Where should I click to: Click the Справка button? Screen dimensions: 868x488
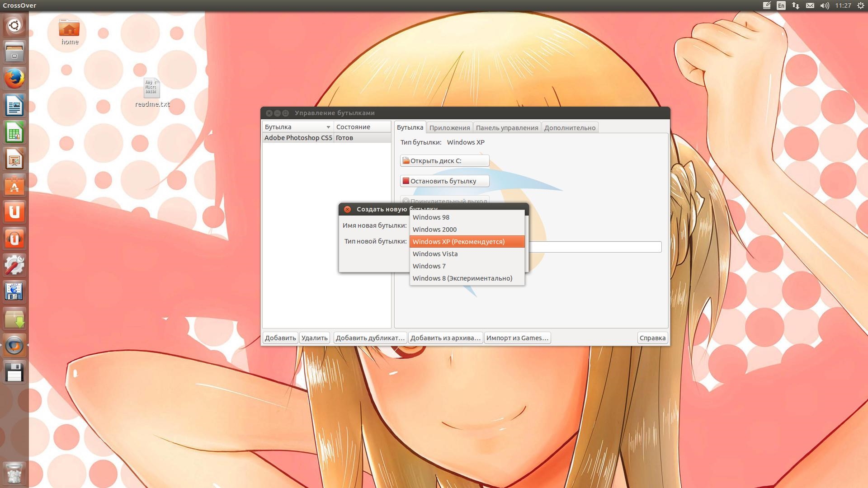click(652, 338)
